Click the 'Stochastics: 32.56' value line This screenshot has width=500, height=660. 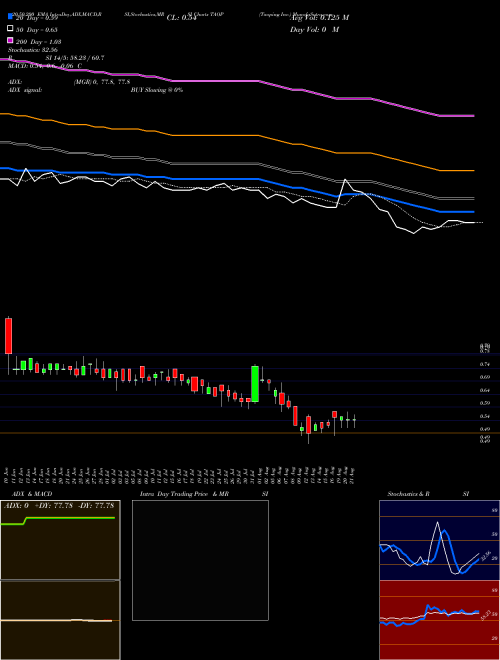click(33, 50)
